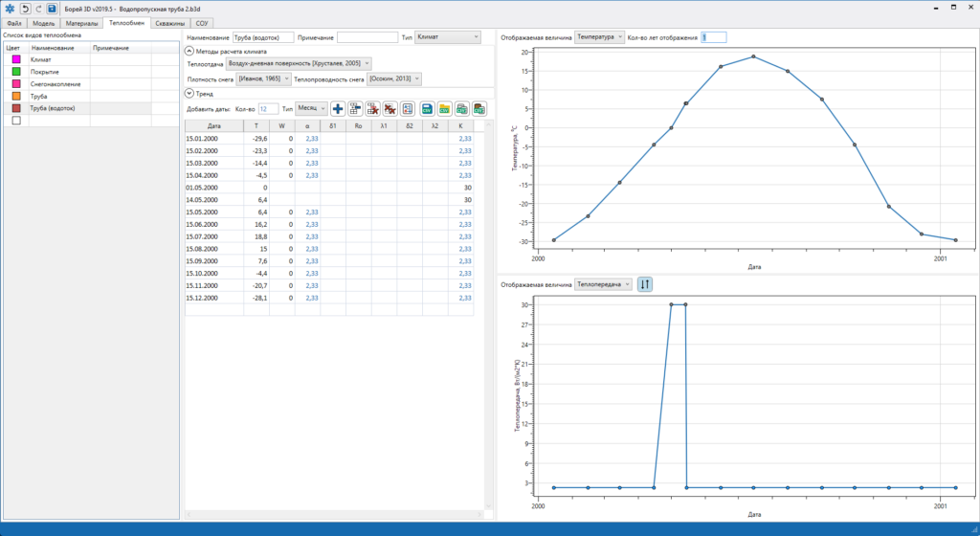Click the Наименование name input field

(263, 37)
